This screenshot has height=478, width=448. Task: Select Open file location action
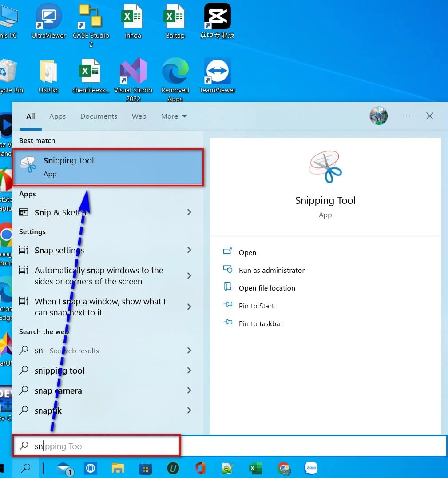pyautogui.click(x=266, y=288)
